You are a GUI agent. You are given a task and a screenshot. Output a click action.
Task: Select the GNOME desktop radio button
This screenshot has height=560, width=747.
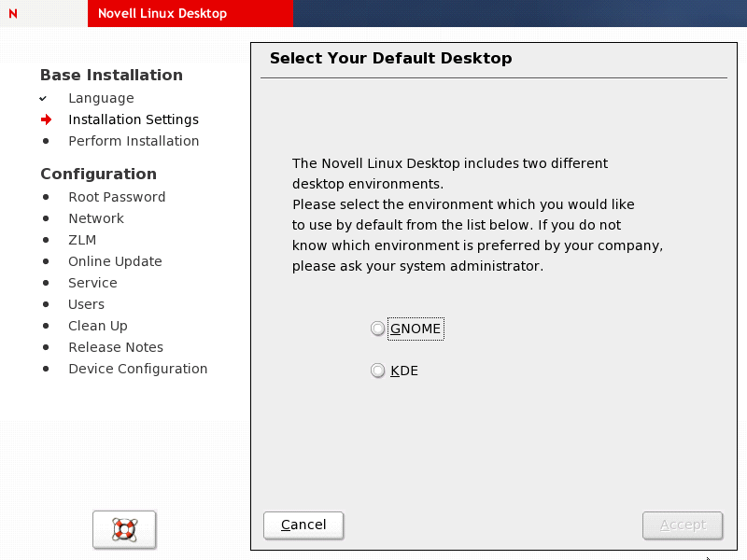[377, 329]
